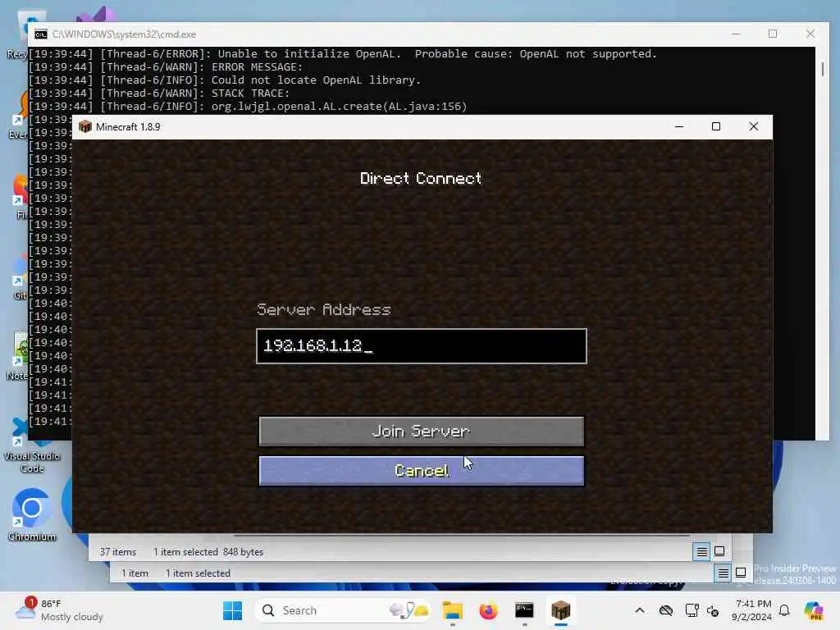
Task: Open the notifications bell icon
Action: (x=784, y=610)
